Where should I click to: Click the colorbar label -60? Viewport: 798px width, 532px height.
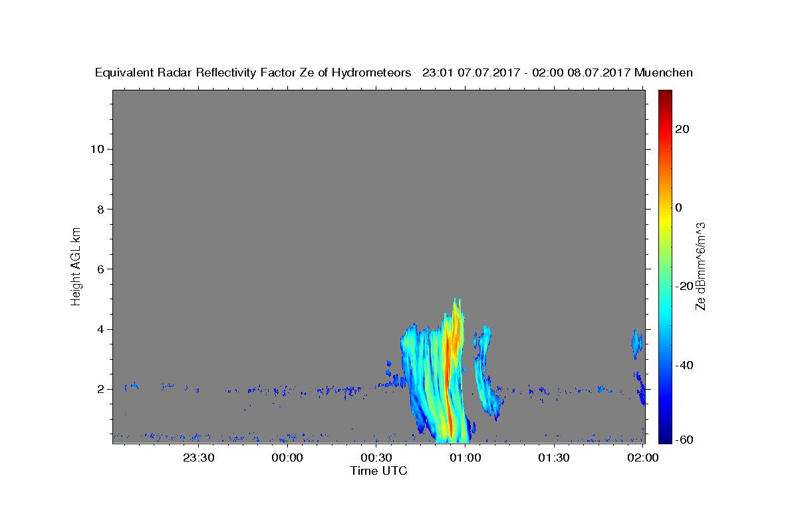[x=684, y=440]
